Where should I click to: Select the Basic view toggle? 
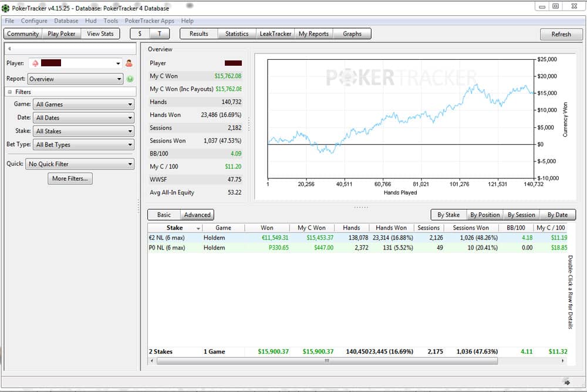click(164, 215)
